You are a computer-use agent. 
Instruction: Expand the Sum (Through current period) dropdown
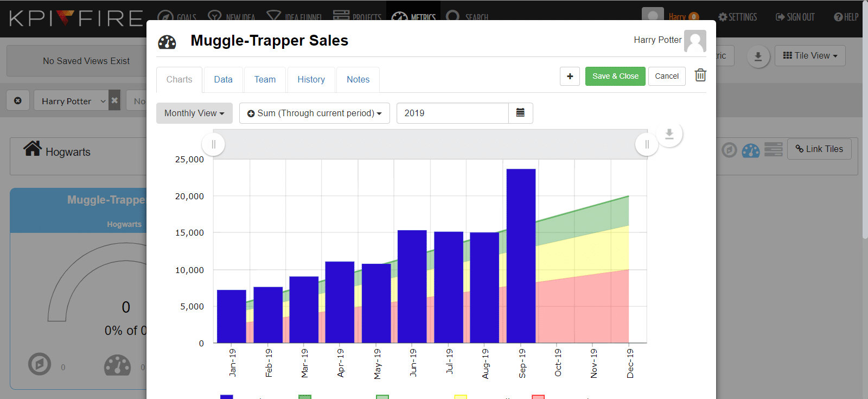point(315,113)
